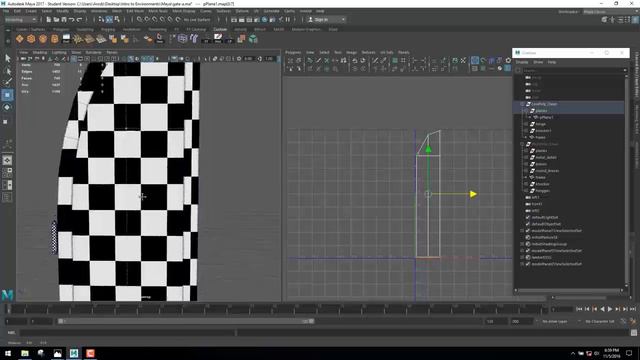Pick the Paint Selection tool
640x360 pixels.
coord(7,82)
